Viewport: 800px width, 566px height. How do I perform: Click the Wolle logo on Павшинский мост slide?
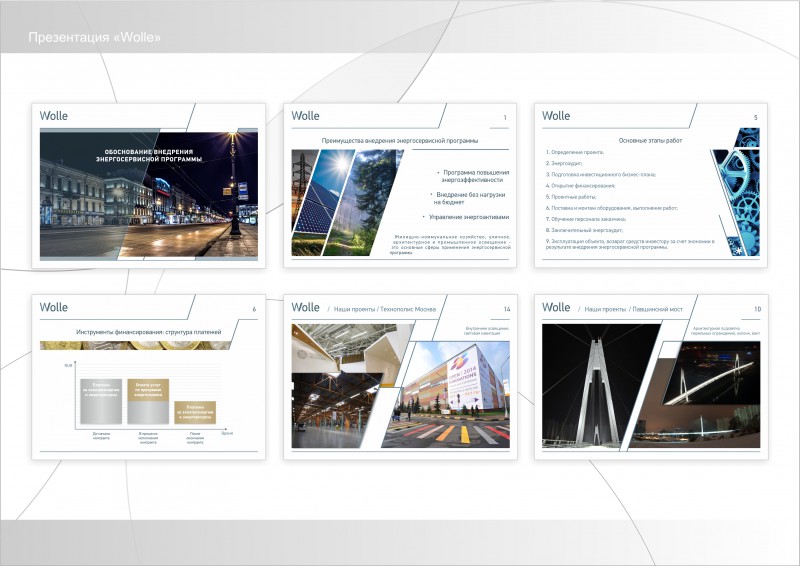tap(556, 307)
